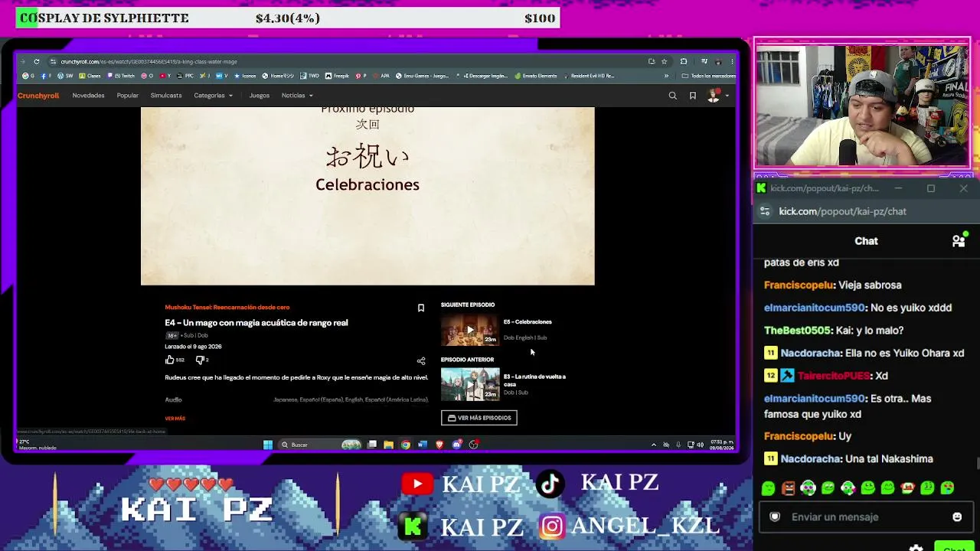Open the emoji picker in chat input

tap(957, 517)
